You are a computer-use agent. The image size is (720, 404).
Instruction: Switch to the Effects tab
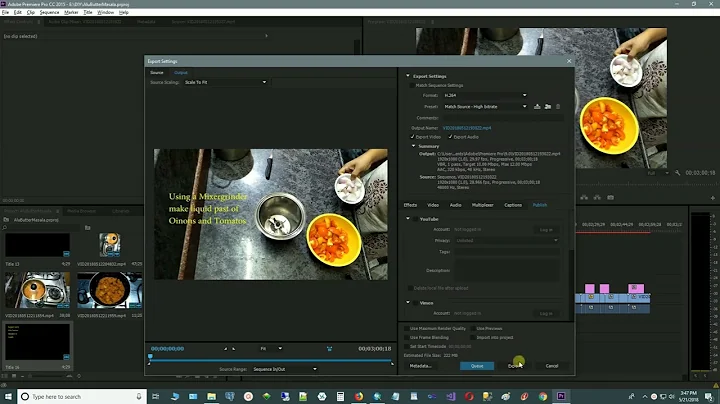coord(410,205)
